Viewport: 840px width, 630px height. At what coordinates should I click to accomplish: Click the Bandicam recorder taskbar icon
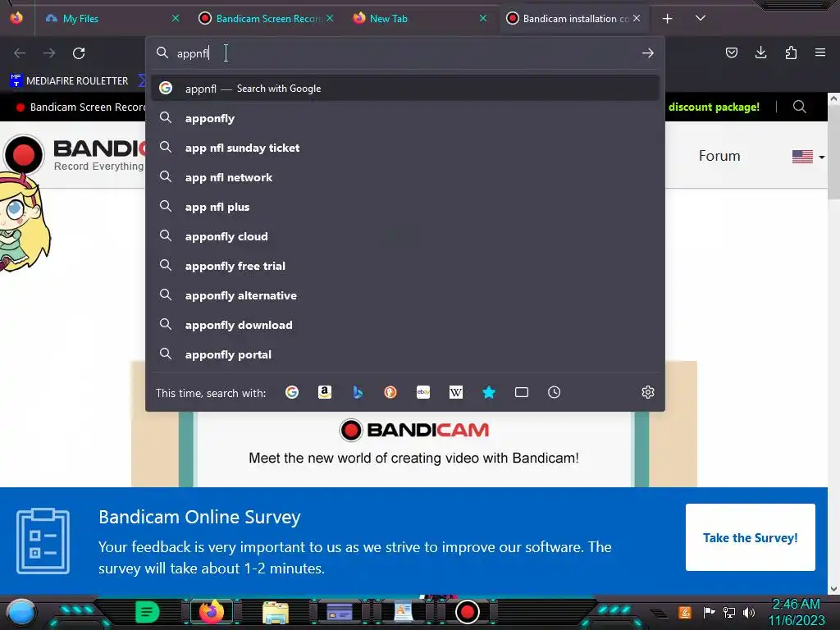pos(467,612)
